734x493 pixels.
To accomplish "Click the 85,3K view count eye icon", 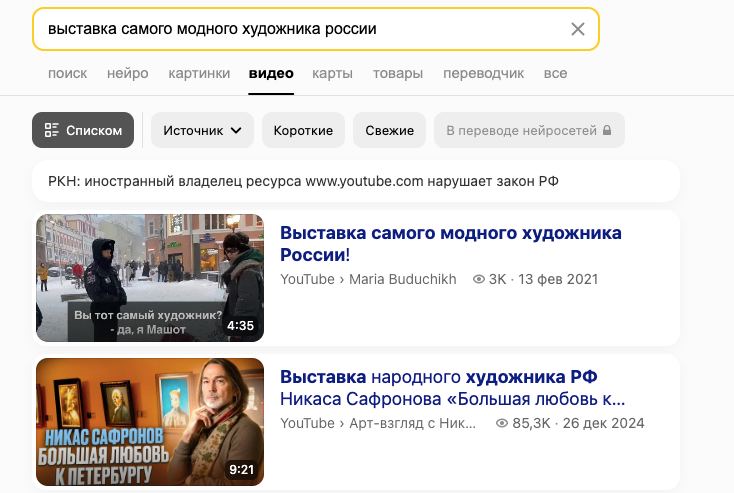I will point(502,423).
